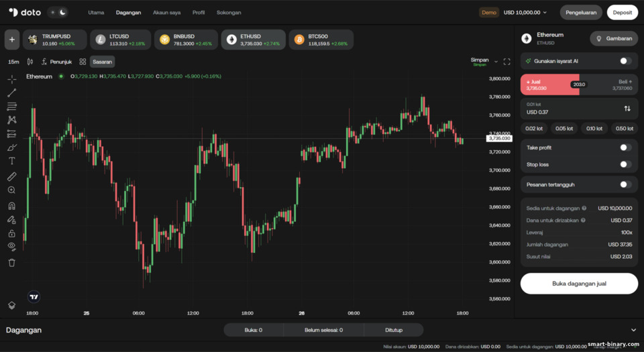
Task: Enable the Stop loss switch
Action: point(625,164)
